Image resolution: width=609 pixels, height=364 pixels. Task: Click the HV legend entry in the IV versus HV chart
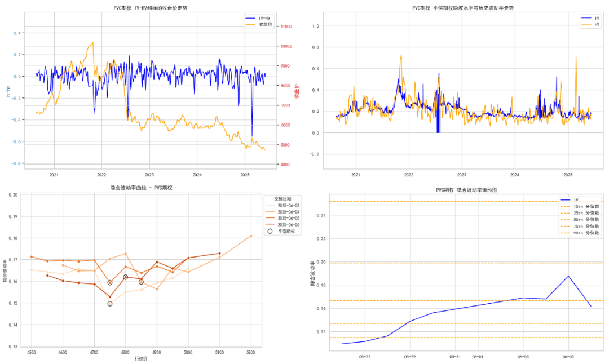pyautogui.click(x=590, y=24)
